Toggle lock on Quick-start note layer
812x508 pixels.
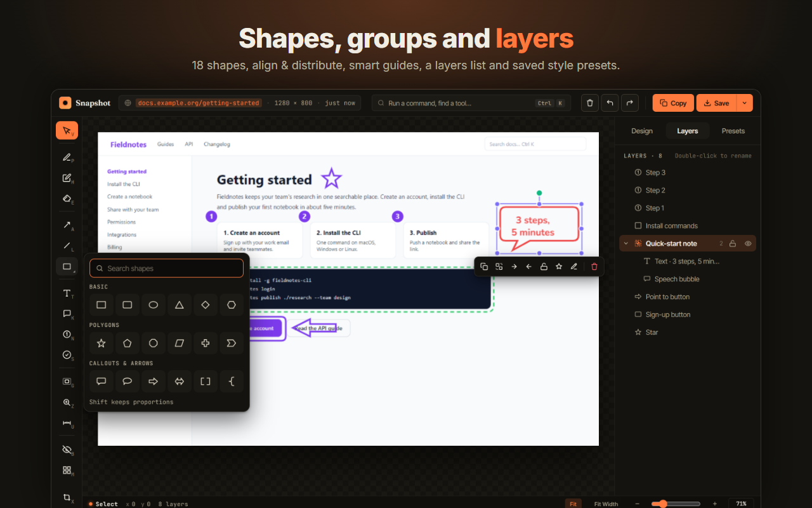pos(733,243)
